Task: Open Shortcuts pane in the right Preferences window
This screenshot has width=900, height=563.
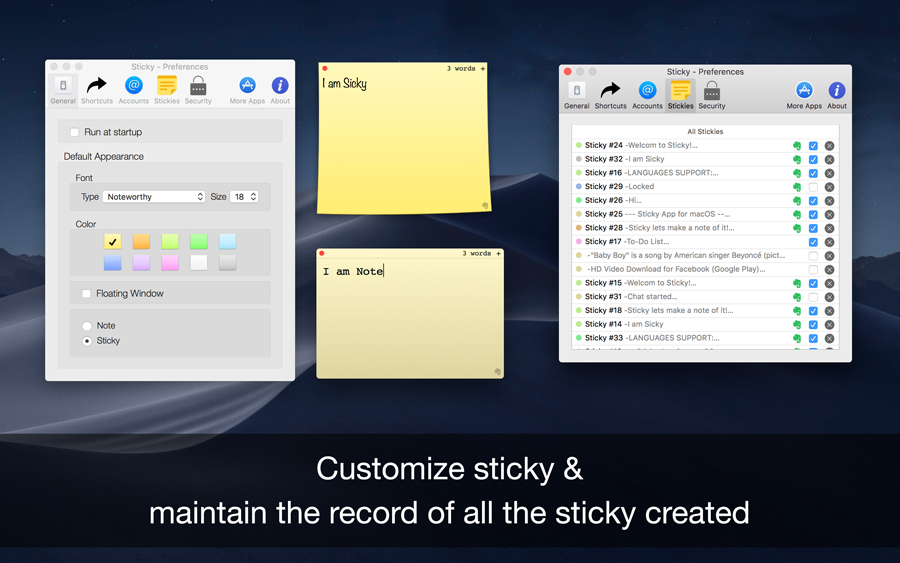Action: [610, 94]
